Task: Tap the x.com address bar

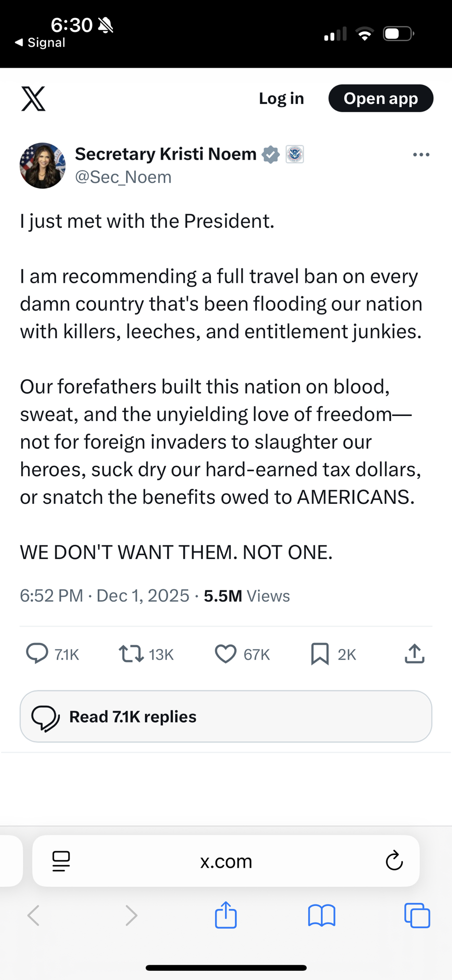Action: click(226, 861)
